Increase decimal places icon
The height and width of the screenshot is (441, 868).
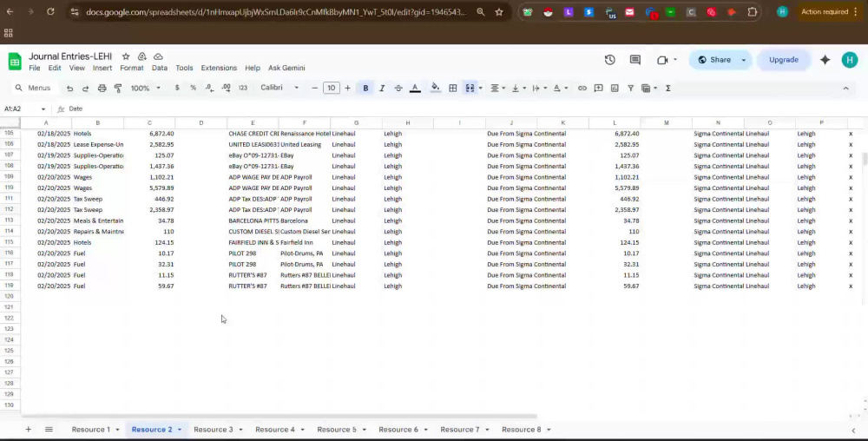tap(226, 88)
